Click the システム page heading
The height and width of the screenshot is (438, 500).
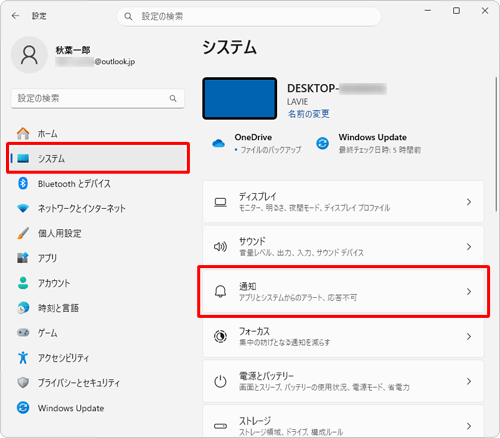point(229,47)
